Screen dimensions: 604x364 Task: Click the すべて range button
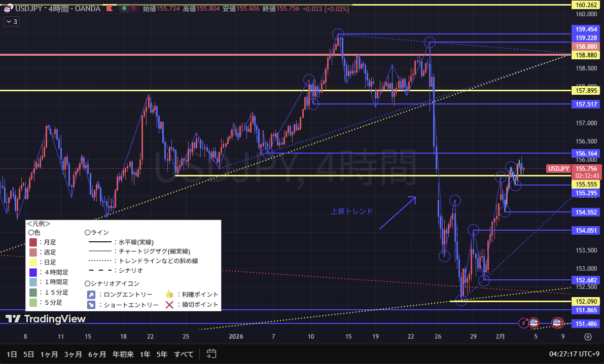tap(184, 353)
